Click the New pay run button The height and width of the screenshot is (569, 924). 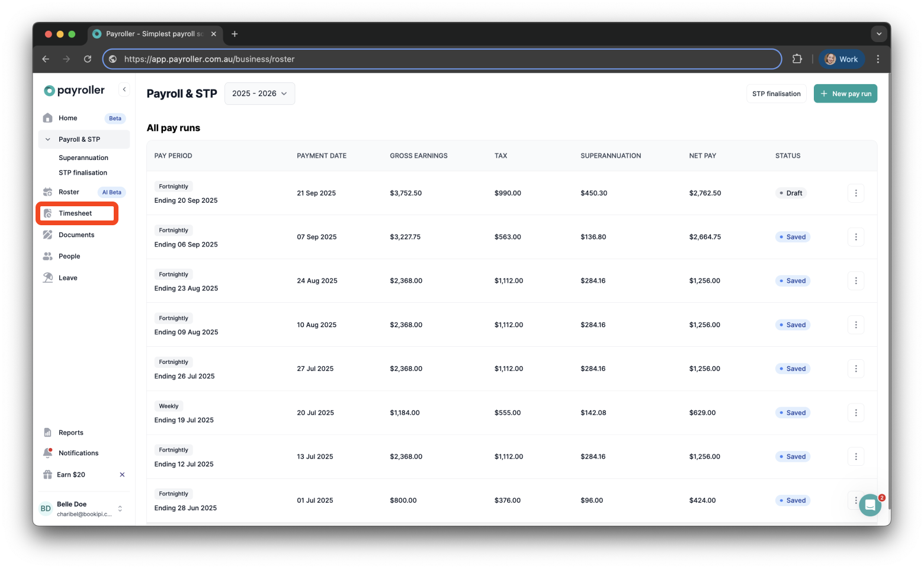[845, 93]
